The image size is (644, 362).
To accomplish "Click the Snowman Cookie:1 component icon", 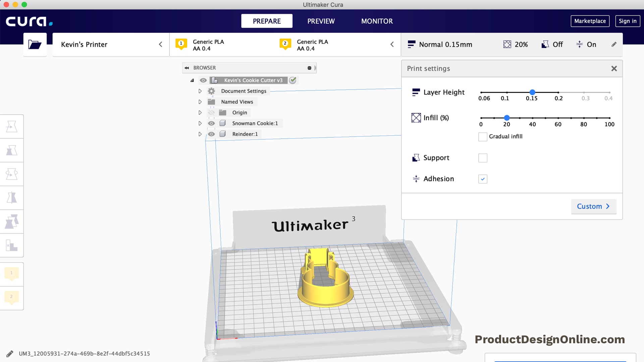I will [x=222, y=123].
